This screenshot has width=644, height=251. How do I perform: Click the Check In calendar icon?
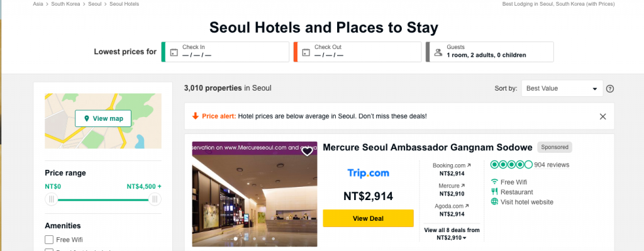point(174,52)
